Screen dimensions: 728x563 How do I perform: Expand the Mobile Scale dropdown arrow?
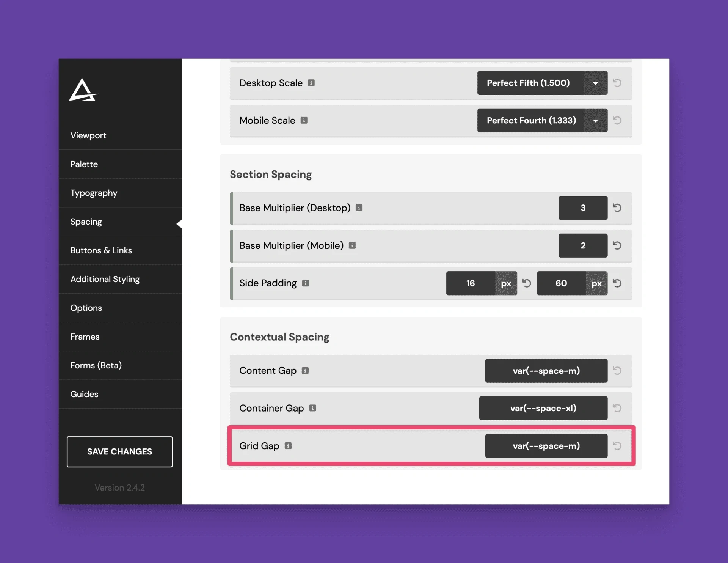click(x=595, y=120)
